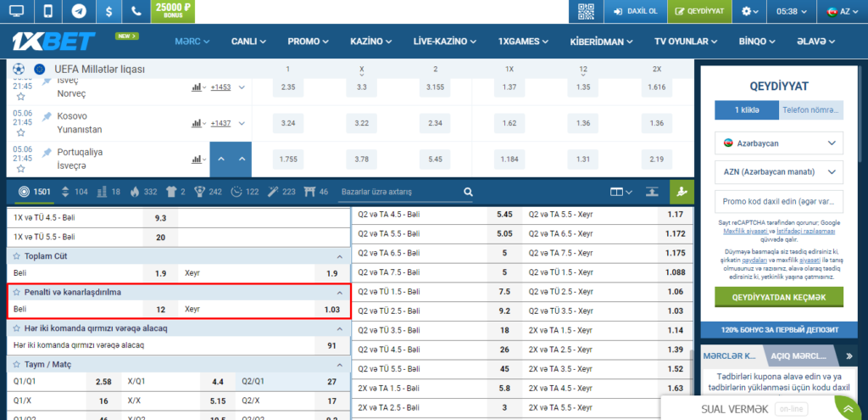Click QEYDİYYATDAN KEÇMƏK button

click(779, 297)
